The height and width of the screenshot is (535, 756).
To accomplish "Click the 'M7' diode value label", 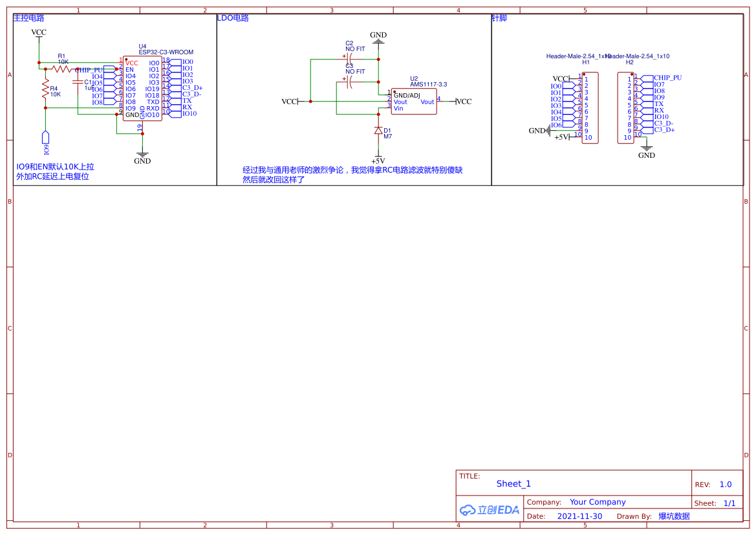I will [387, 136].
